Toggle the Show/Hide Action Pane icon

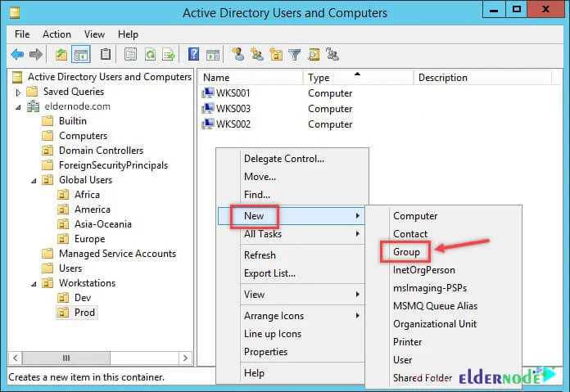coord(213,55)
